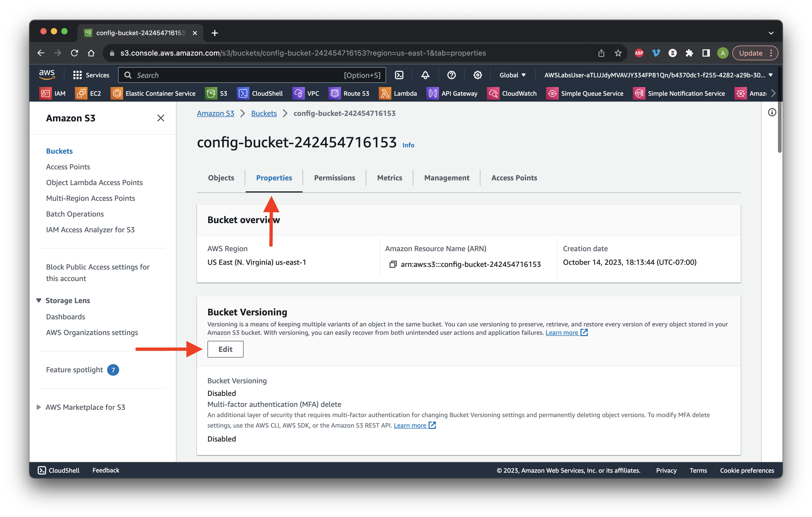The height and width of the screenshot is (517, 812).
Task: Open the CloudWatch shortcut
Action: coord(512,94)
